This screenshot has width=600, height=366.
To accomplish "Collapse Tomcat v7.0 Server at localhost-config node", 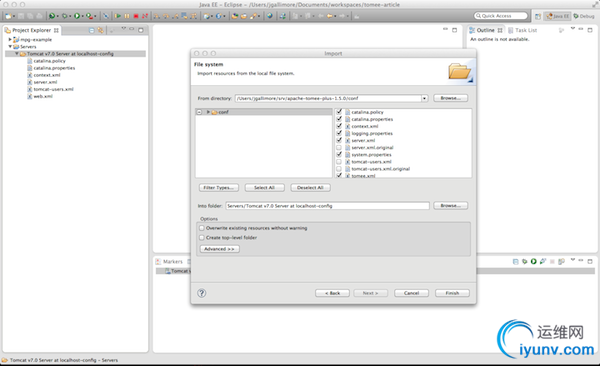I will (x=17, y=54).
